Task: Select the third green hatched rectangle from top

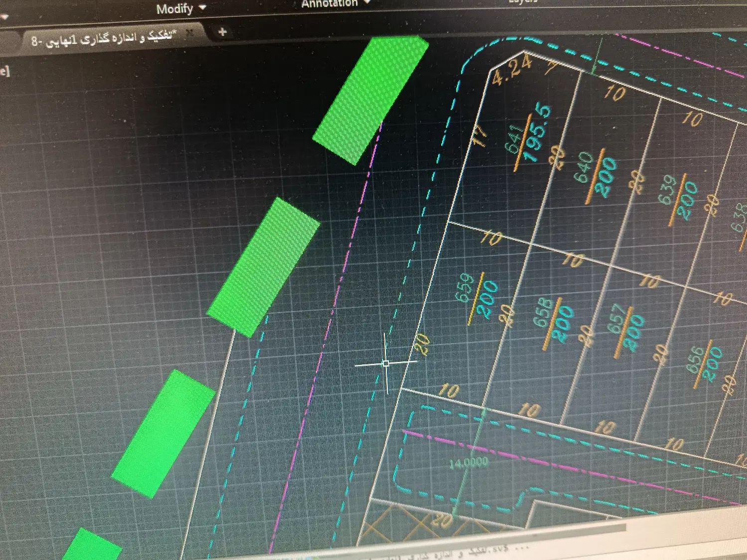Action: click(x=163, y=434)
